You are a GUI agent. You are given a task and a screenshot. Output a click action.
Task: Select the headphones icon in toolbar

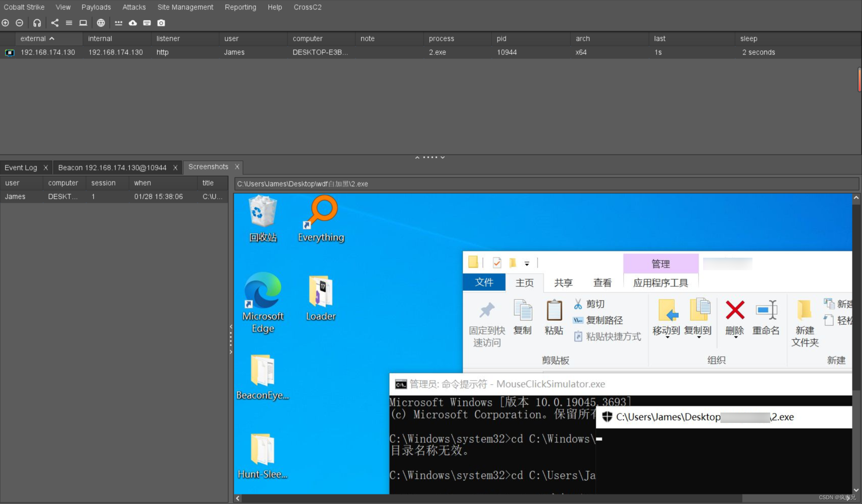coord(37,23)
